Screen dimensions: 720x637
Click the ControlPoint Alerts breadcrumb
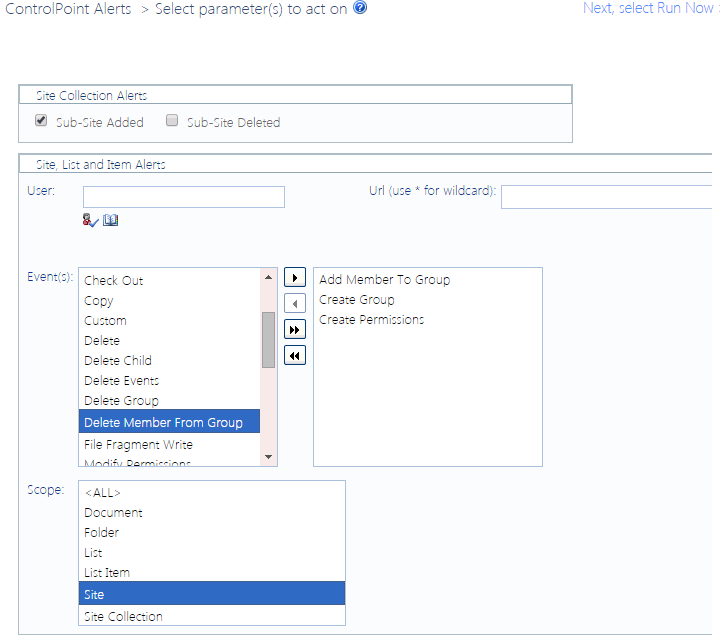tap(68, 9)
